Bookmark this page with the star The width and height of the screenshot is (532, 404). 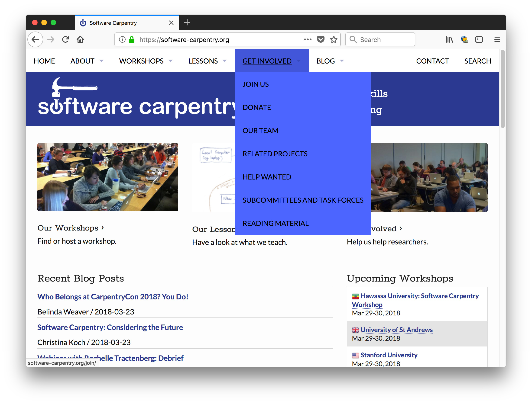coord(334,39)
